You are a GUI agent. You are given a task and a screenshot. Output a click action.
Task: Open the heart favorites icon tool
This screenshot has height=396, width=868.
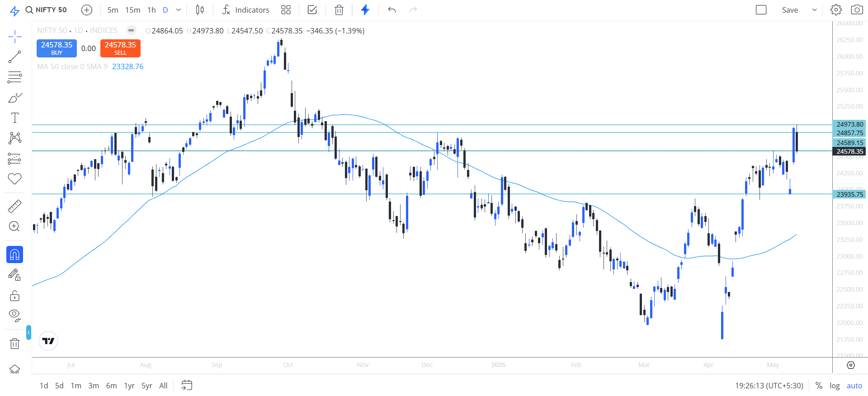14,179
